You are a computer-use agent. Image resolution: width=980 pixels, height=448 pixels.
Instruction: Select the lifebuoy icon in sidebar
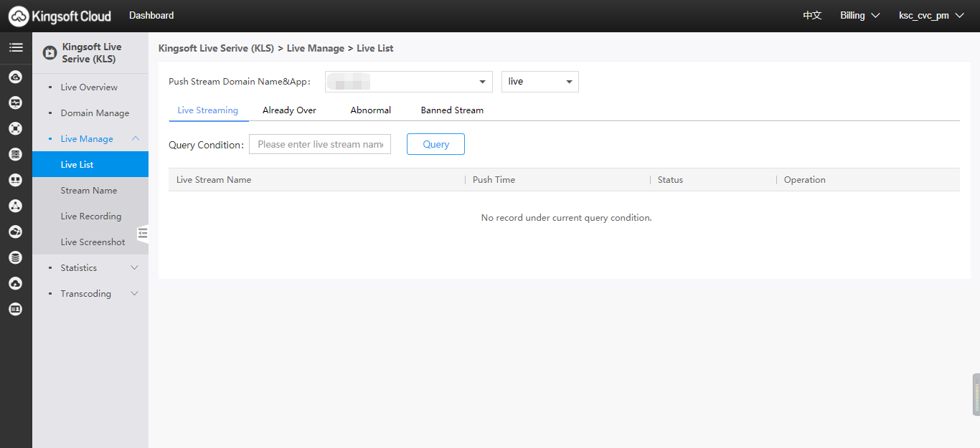click(x=15, y=128)
